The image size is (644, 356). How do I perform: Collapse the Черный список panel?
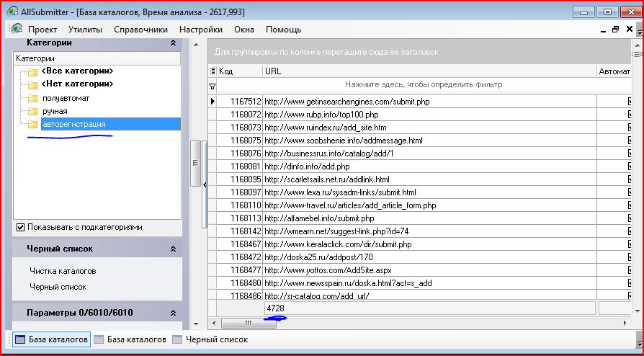click(x=173, y=249)
